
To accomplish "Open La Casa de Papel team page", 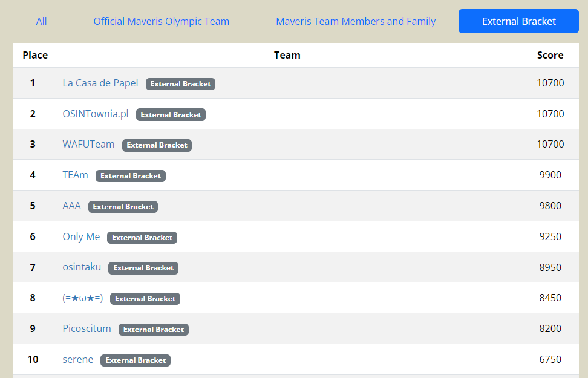I will tap(100, 83).
